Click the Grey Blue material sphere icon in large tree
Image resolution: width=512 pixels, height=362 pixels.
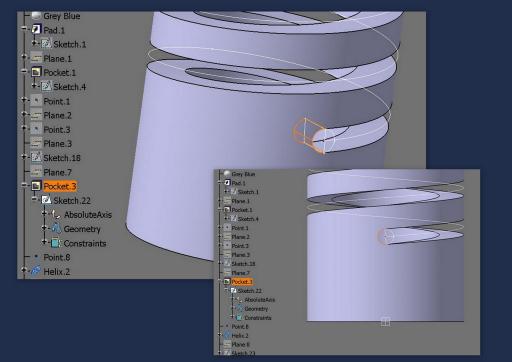point(36,16)
